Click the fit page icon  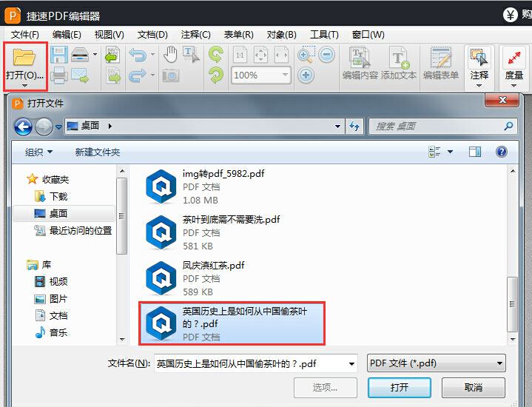point(260,55)
